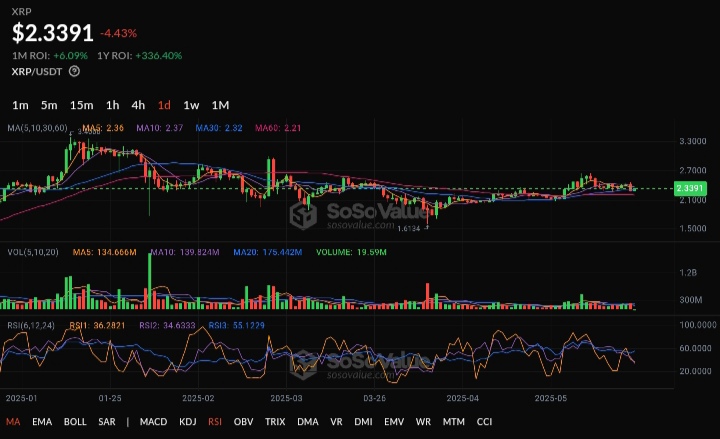The image size is (720, 439).
Task: Select the 1w timeframe
Action: 191,105
